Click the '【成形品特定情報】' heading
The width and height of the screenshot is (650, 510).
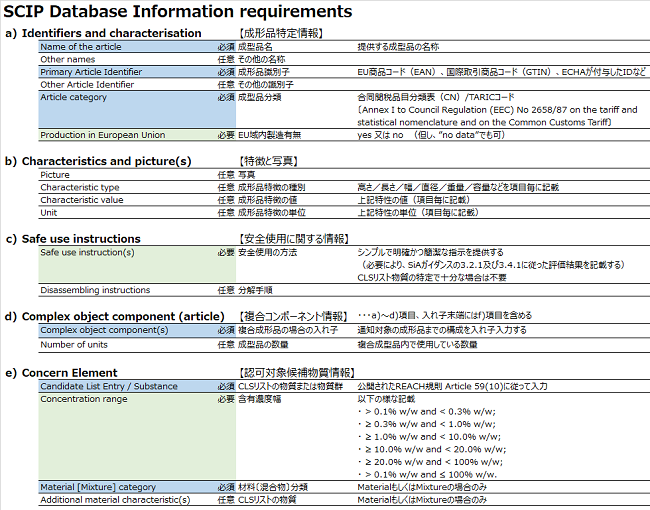coord(281,34)
